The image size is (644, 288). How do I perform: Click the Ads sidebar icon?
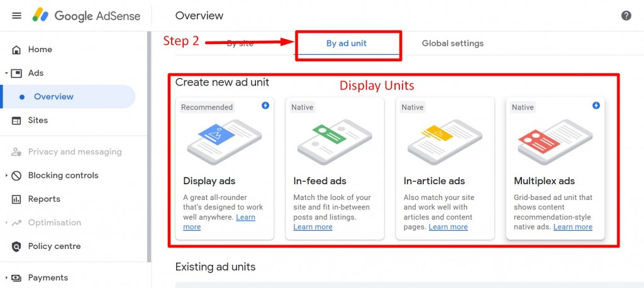(16, 73)
